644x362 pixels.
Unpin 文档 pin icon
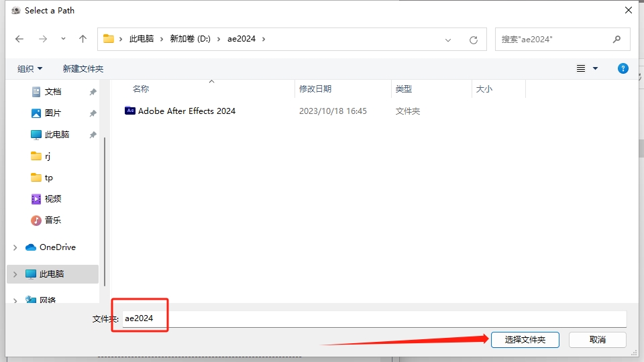(93, 92)
